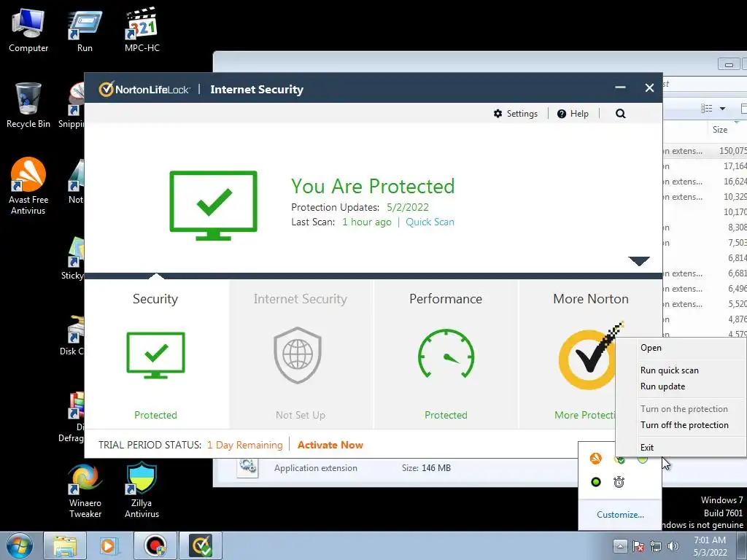This screenshot has height=560, width=747.
Task: Toggle the hidden tray icons arrow
Action: [x=620, y=546]
